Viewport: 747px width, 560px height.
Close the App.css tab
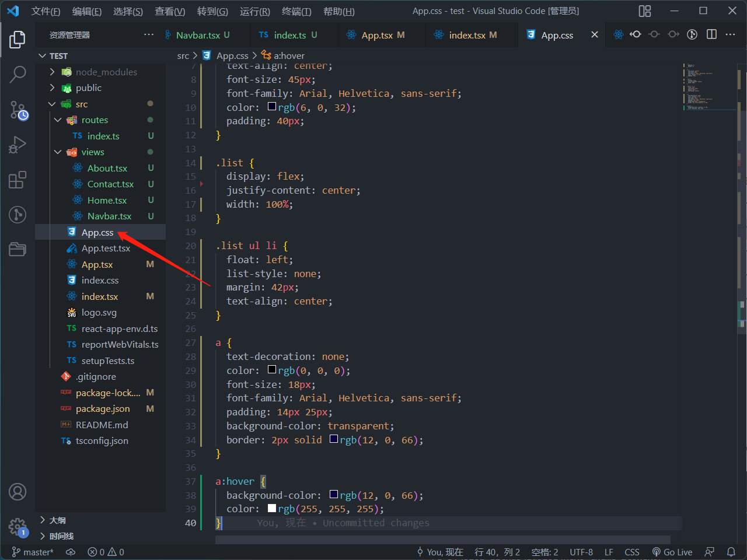pyautogui.click(x=594, y=34)
